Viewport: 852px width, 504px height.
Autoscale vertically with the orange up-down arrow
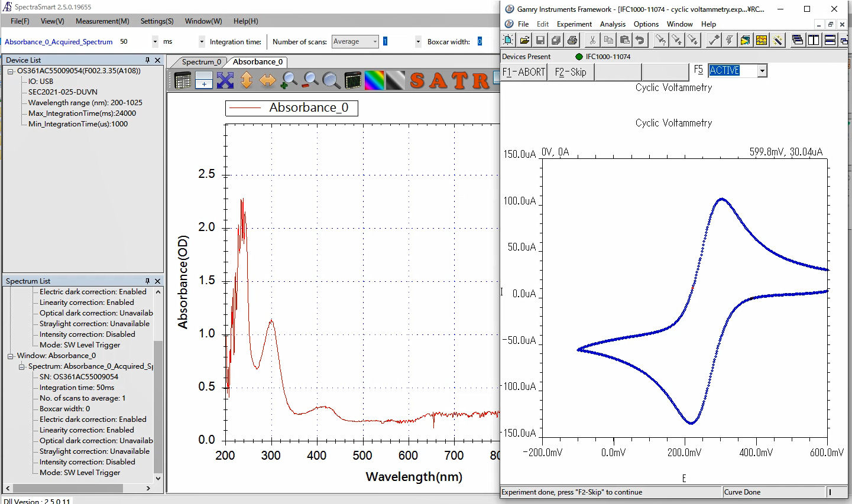click(247, 80)
